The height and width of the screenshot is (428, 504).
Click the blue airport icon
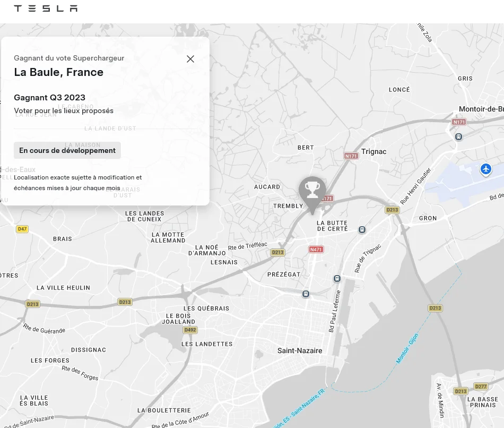tap(486, 169)
